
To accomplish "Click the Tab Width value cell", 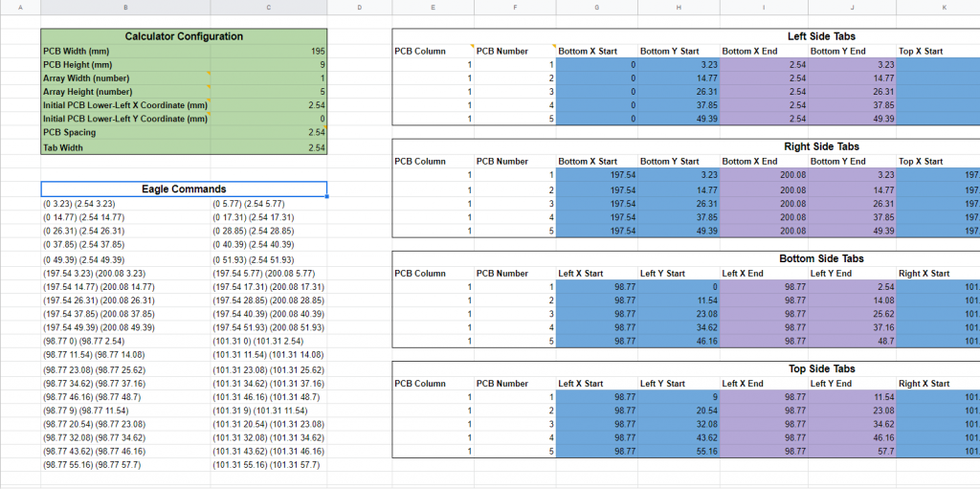I will [269, 147].
